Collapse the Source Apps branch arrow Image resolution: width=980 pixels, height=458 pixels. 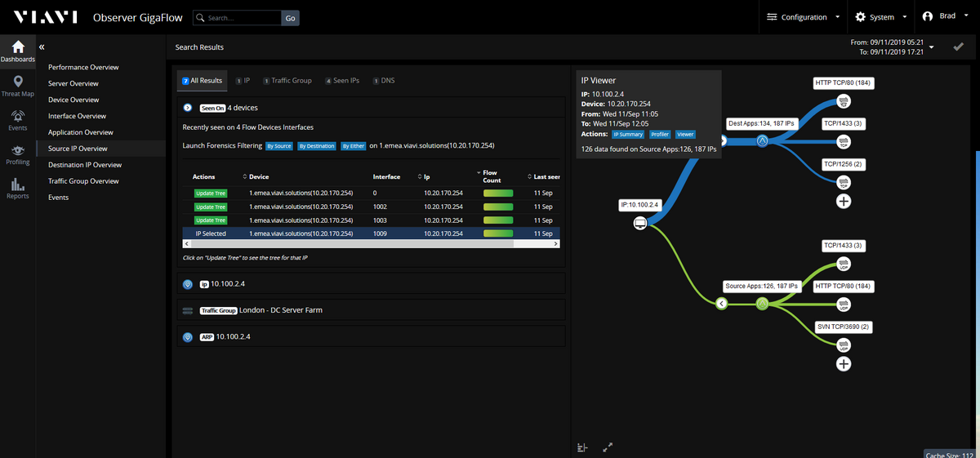point(721,304)
